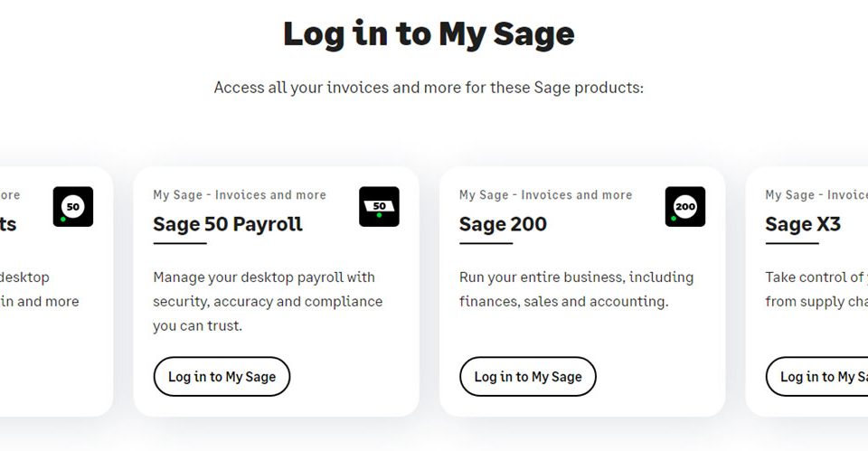Click the 'Access all your invoices' subtitle
The width and height of the screenshot is (868, 451).
tap(429, 88)
